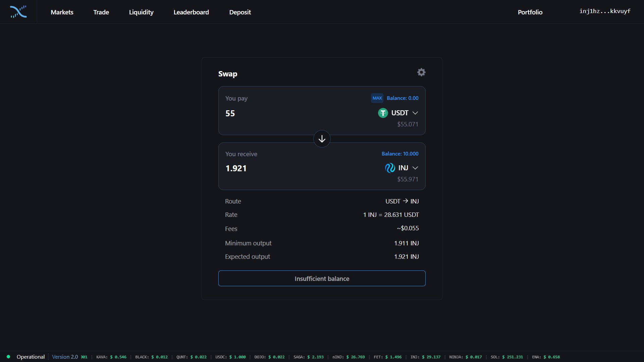
Task: Click expected output 1.921 INJ
Action: (407, 257)
